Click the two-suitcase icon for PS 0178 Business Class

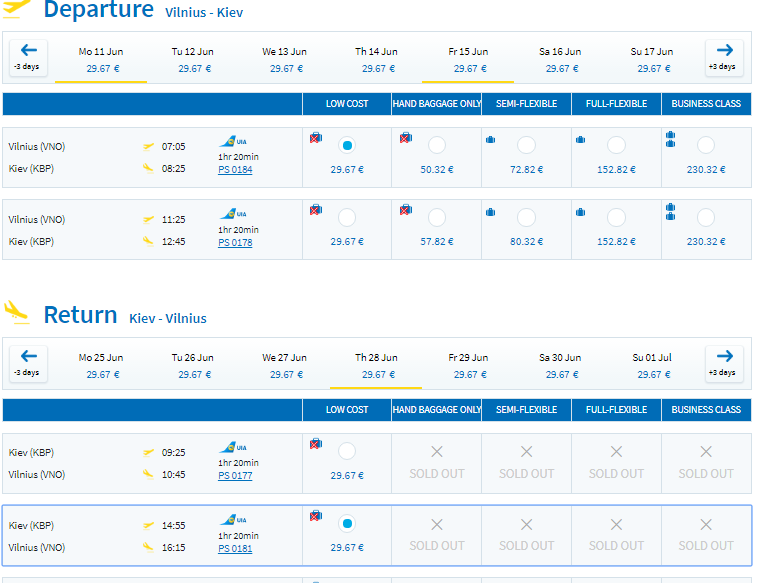(671, 212)
